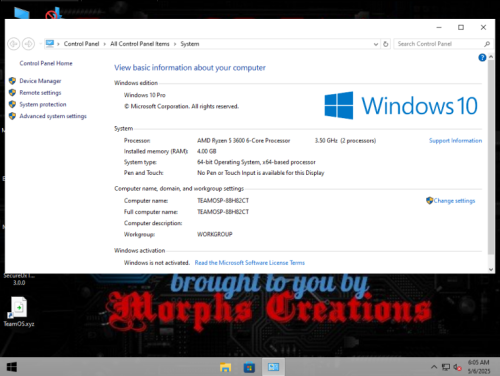Click the search magnifier icon
500x376 pixels.
pyautogui.click(x=487, y=44)
